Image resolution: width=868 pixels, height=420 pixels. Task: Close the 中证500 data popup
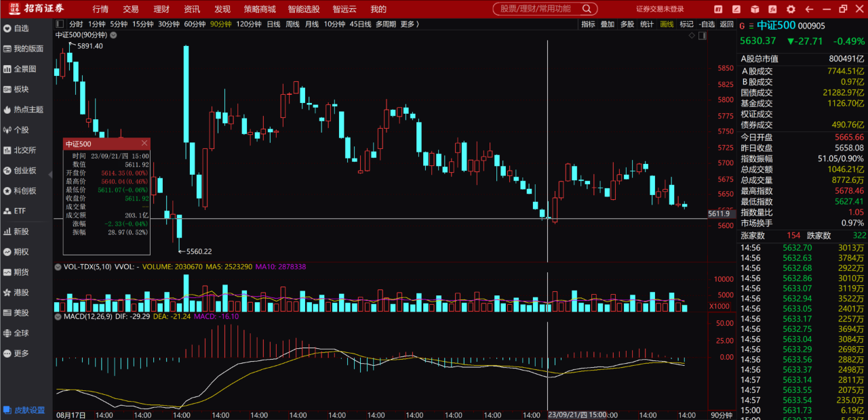[144, 144]
